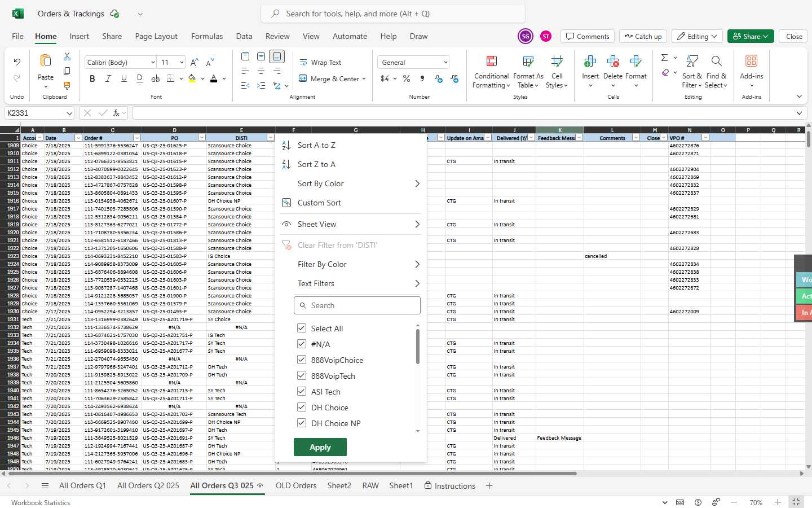Click the Close button beside Share
Viewport: 812px width, 508px height.
794,36
